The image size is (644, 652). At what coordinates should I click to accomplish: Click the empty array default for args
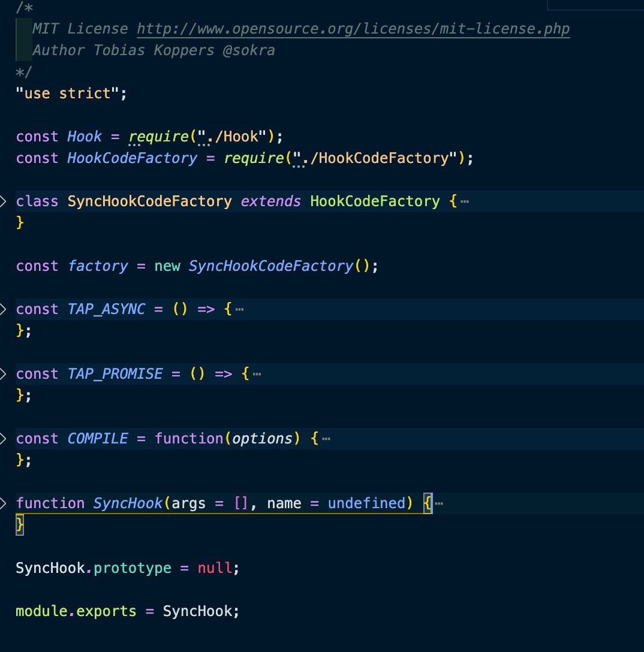point(241,503)
